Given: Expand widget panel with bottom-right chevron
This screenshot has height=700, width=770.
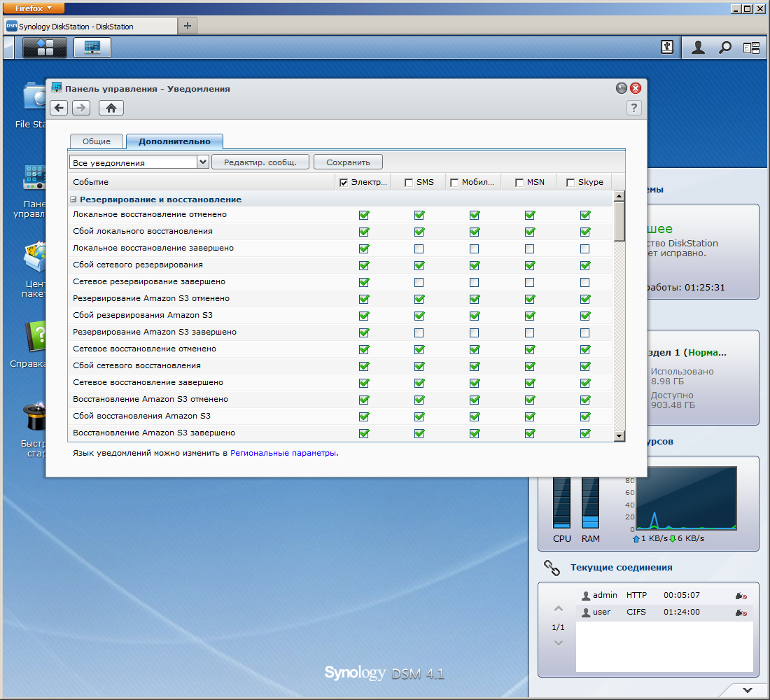Looking at the screenshot, I should click(x=748, y=690).
